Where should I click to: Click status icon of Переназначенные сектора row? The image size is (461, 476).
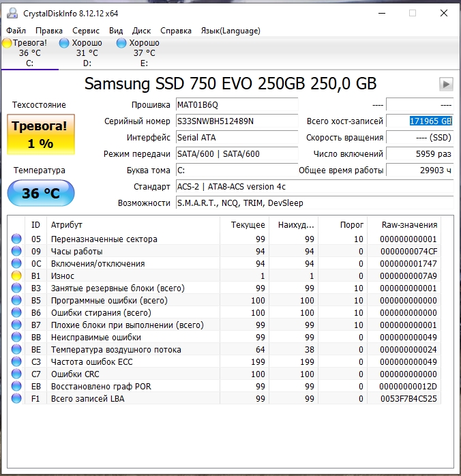[16, 239]
